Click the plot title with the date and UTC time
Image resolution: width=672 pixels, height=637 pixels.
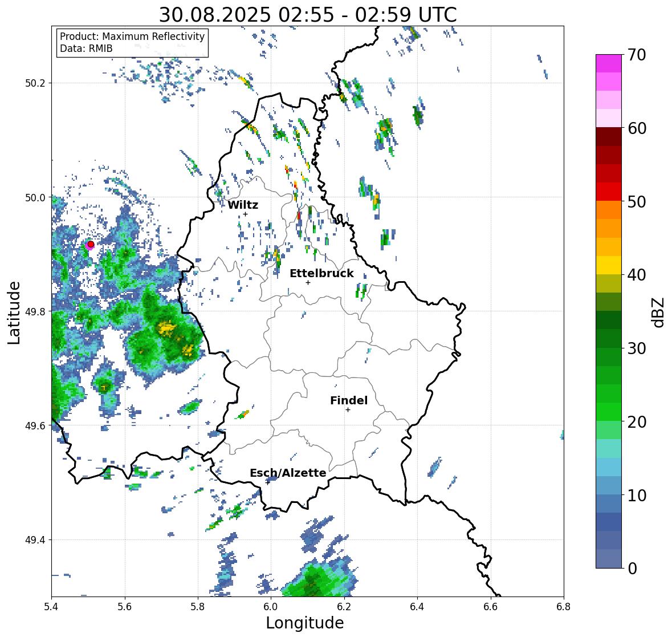[x=307, y=15]
